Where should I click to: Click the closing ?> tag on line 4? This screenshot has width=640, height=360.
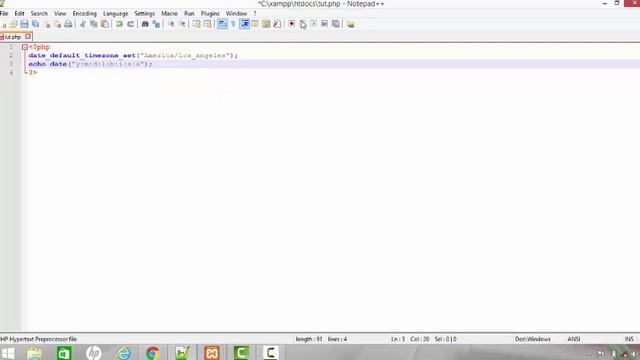[x=33, y=72]
